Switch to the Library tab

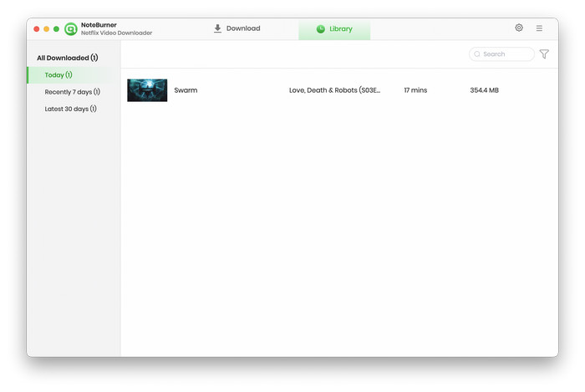pos(334,29)
